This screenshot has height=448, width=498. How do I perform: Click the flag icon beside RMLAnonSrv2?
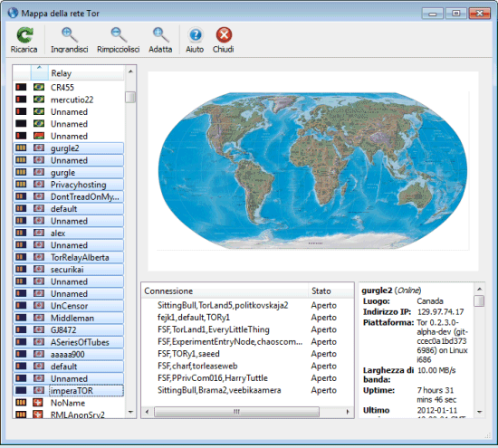click(x=38, y=415)
